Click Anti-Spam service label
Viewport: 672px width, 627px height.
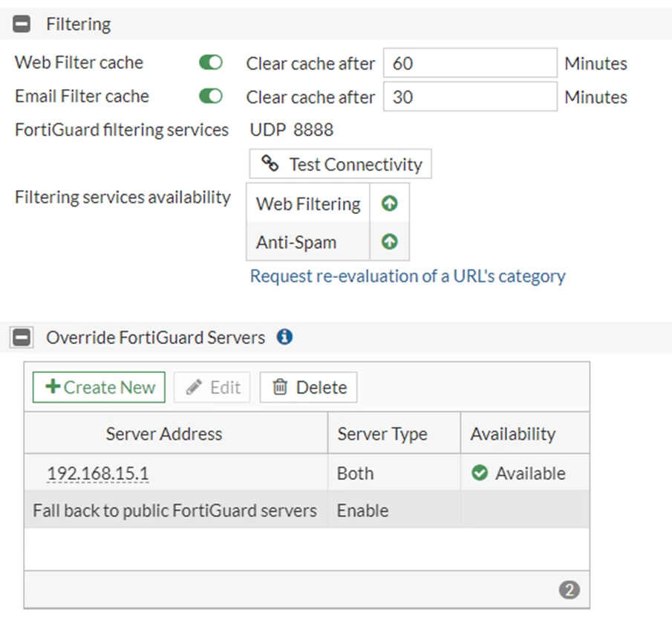coord(296,242)
